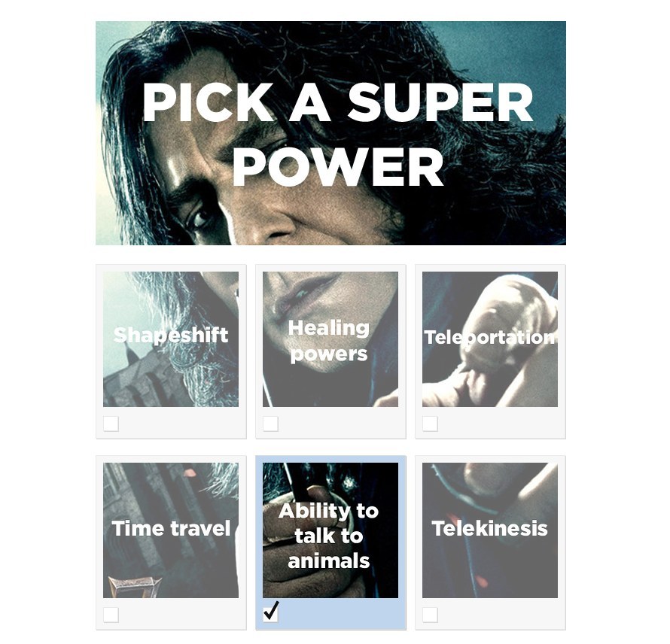Tick the Healing powers checkbox
The image size is (670, 644).
tap(270, 424)
